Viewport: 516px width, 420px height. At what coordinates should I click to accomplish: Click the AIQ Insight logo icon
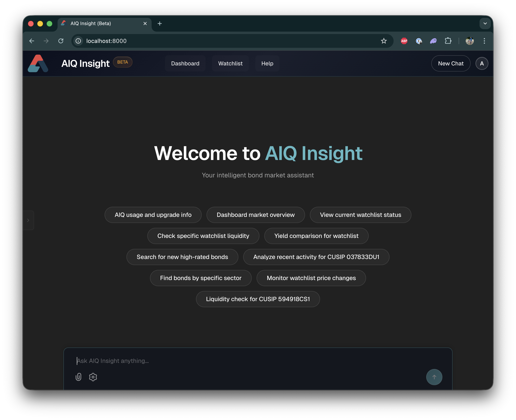point(38,63)
